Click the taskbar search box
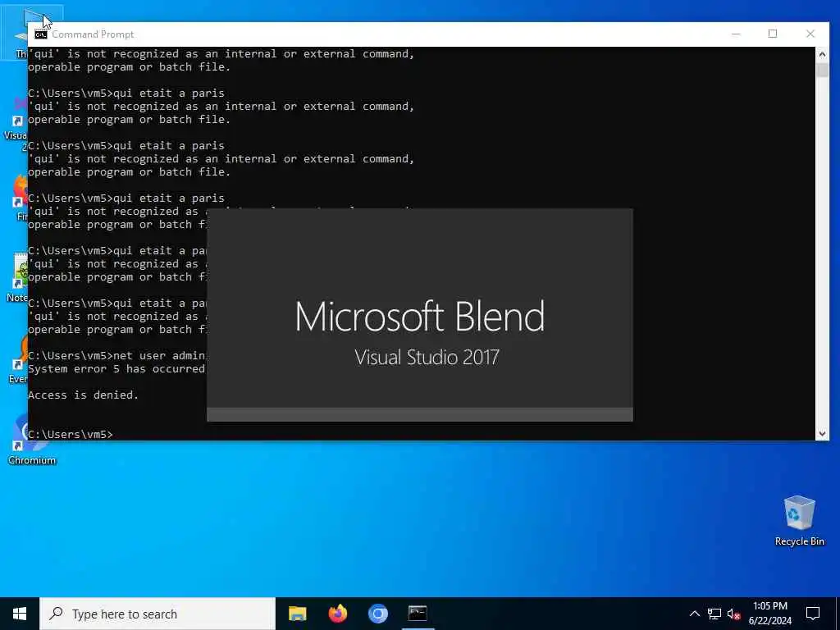This screenshot has width=840, height=630. pos(157,614)
